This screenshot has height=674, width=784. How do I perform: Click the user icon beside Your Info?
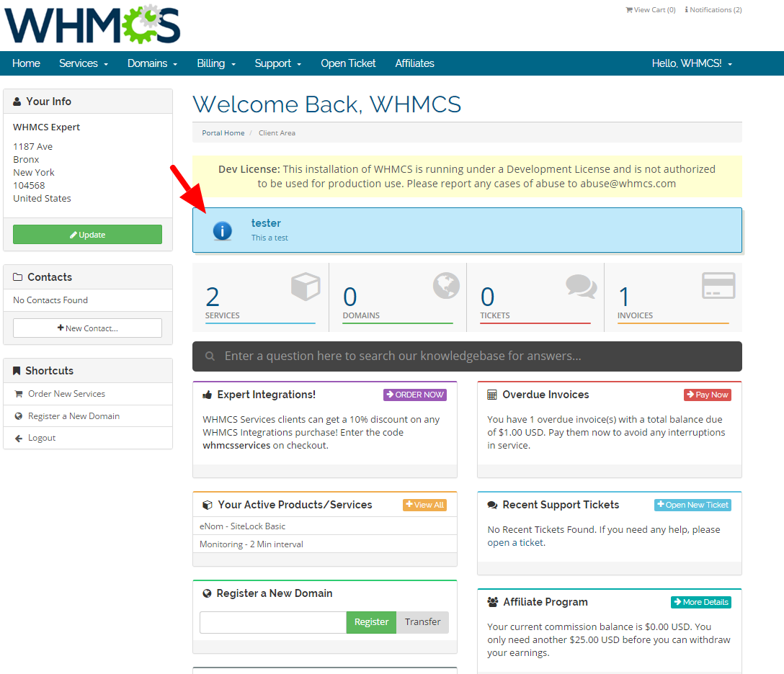tap(17, 102)
